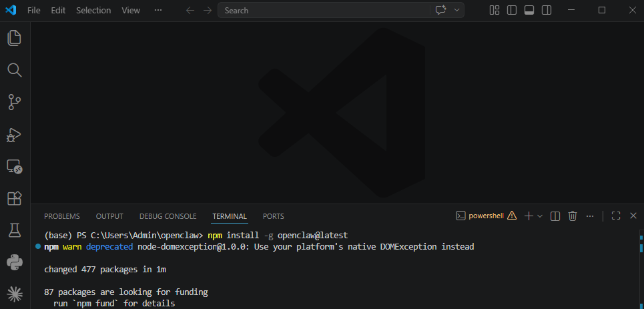Open the Search view in activity bar
Viewport: 644px width, 309px height.
point(15,70)
